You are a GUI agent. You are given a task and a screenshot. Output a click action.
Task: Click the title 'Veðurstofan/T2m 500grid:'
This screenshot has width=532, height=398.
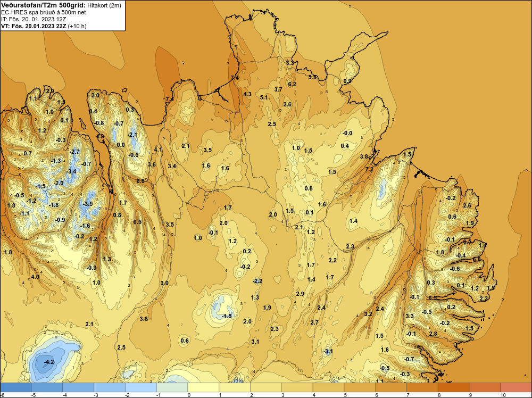(x=44, y=5)
